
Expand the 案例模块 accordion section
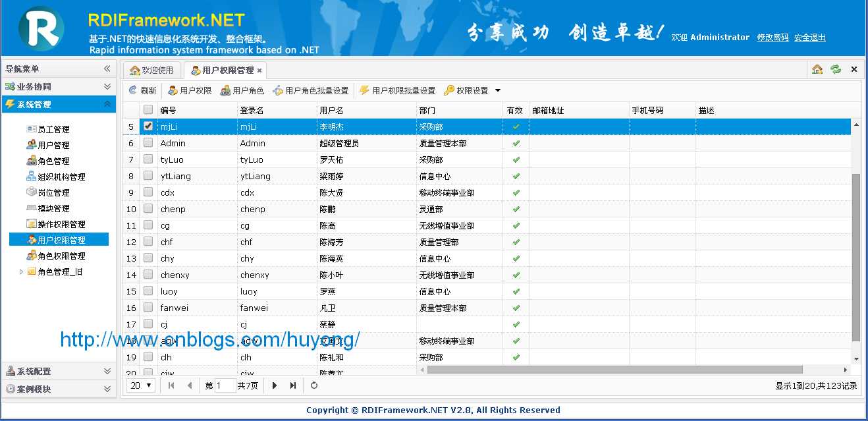pos(59,389)
